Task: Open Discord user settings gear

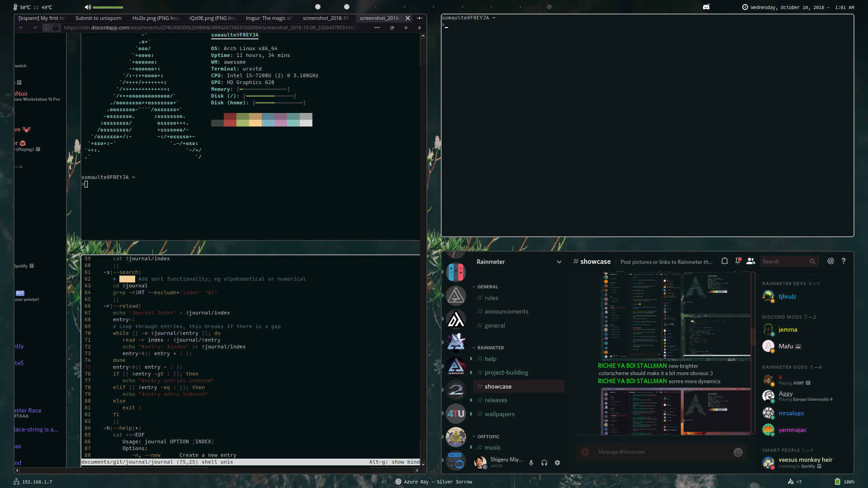Action: coord(557,463)
